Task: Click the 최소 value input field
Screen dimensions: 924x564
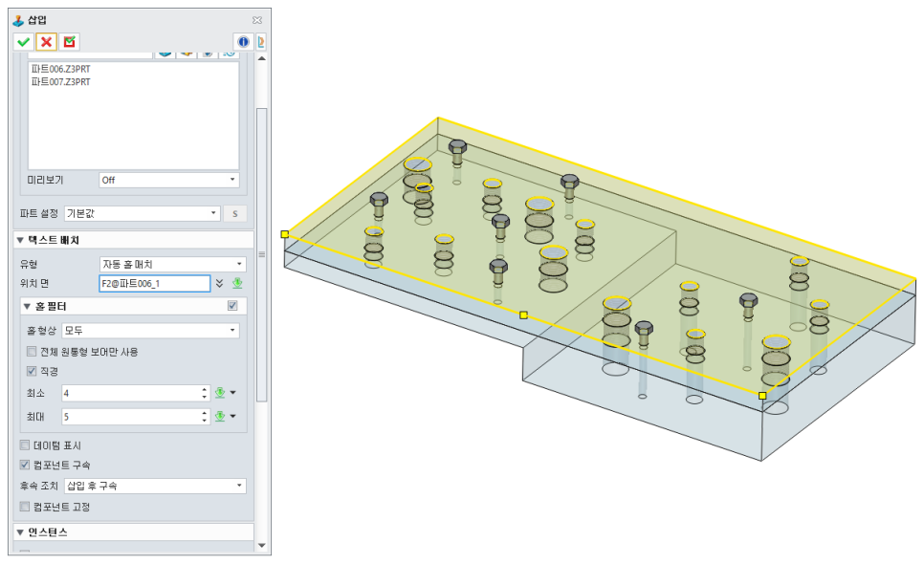Action: point(129,393)
